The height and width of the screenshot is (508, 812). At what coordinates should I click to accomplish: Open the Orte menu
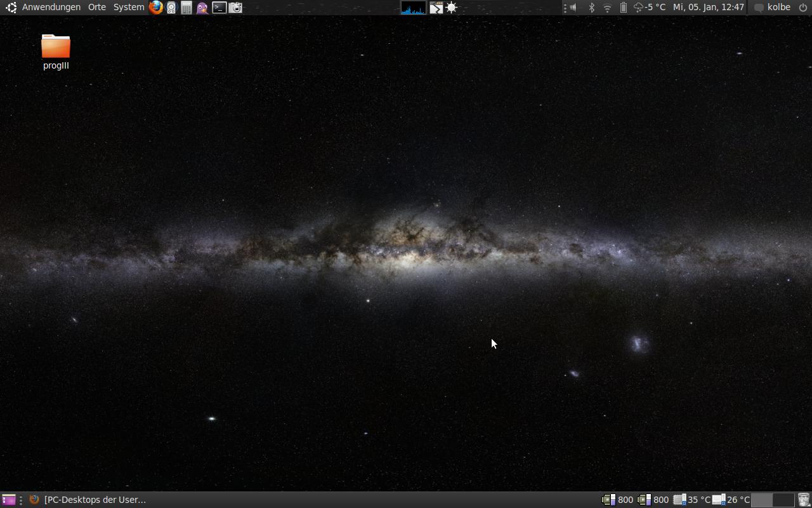(96, 8)
